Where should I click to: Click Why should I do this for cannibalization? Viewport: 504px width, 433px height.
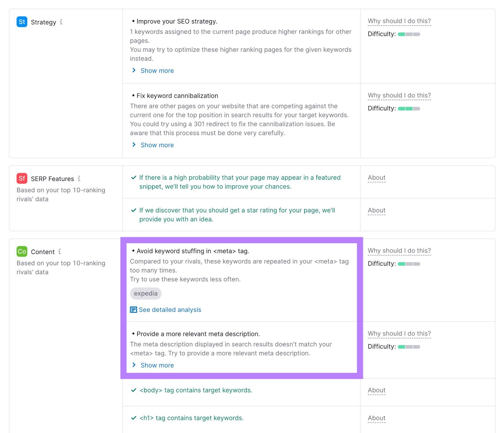(399, 95)
